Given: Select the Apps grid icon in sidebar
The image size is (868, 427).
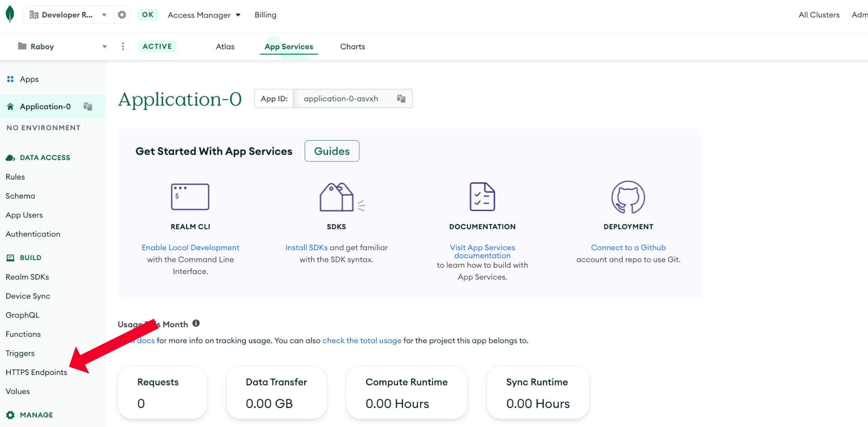Looking at the screenshot, I should 10,79.
